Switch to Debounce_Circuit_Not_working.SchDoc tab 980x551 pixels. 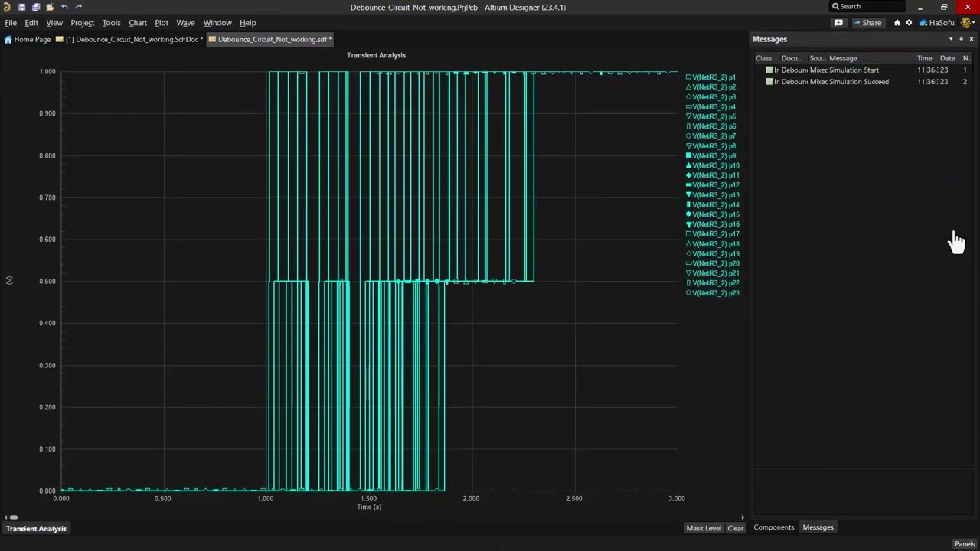click(129, 39)
